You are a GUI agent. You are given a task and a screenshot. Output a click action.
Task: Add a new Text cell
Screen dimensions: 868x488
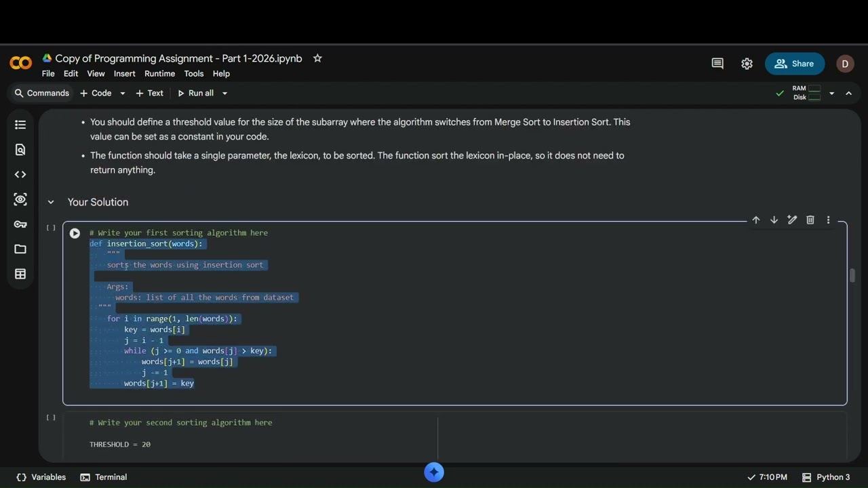pyautogui.click(x=150, y=94)
